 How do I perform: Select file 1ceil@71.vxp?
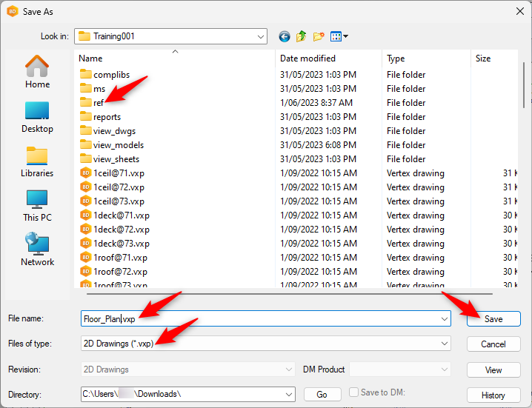pos(112,173)
